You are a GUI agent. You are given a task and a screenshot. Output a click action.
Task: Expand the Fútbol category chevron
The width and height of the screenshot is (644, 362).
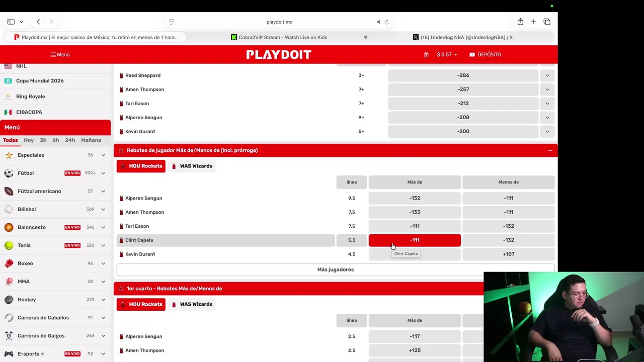103,173
